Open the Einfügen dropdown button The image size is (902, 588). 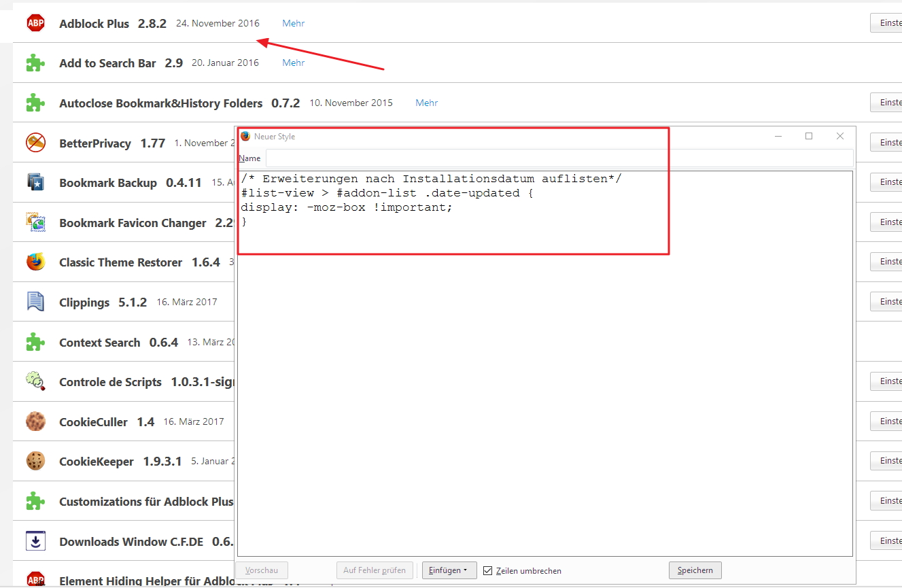click(x=449, y=570)
